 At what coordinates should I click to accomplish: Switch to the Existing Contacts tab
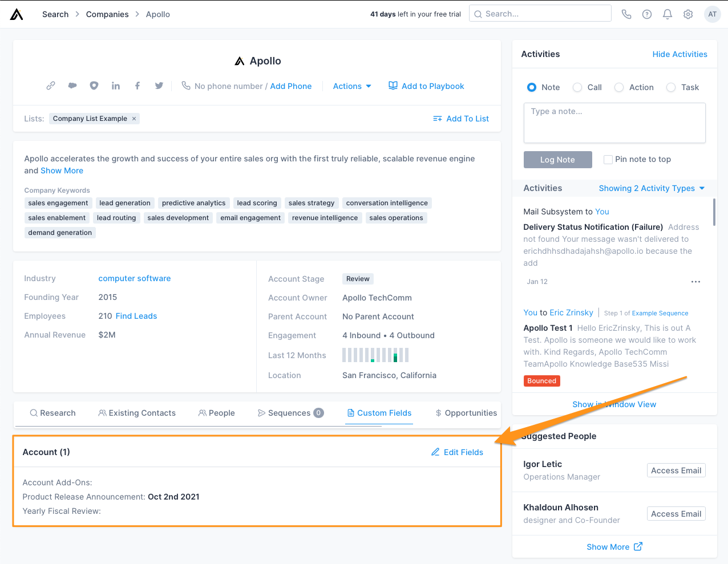click(137, 413)
